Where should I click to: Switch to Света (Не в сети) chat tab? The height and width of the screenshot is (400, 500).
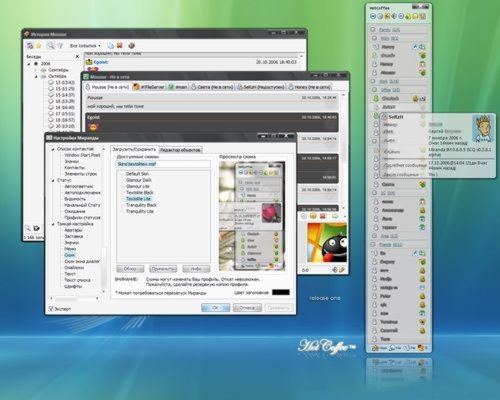(x=211, y=87)
